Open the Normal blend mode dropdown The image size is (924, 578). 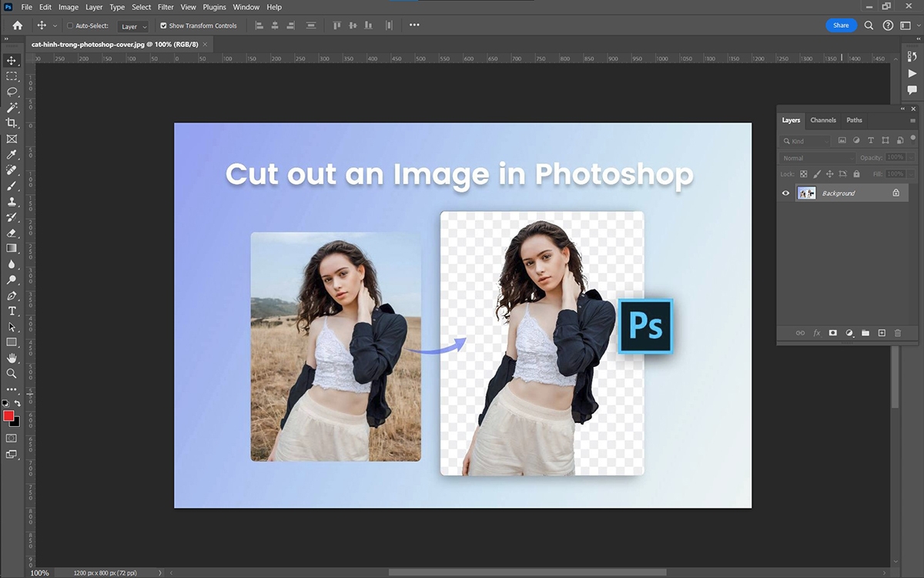[817, 158]
